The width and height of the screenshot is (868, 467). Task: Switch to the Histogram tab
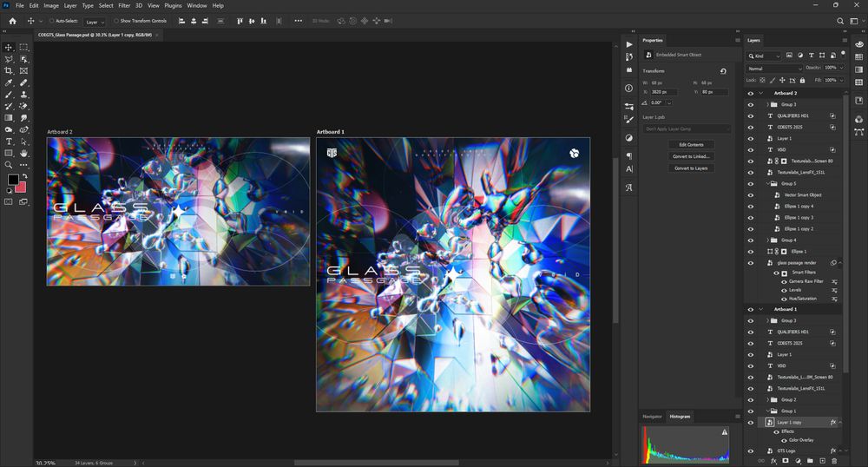[680, 417]
